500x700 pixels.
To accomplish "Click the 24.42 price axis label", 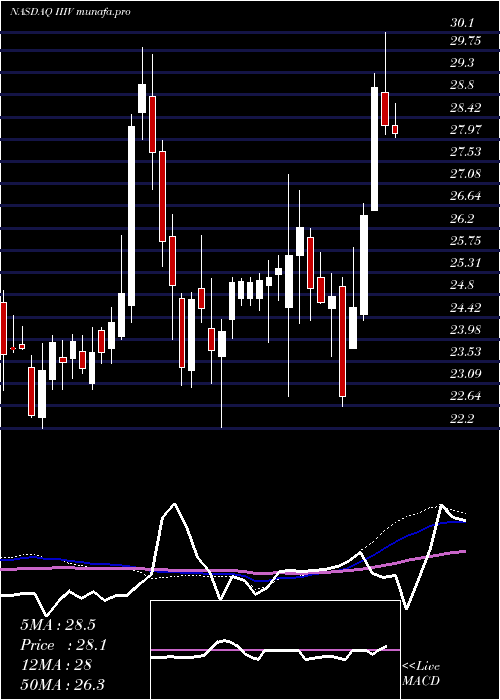I will coord(465,308).
